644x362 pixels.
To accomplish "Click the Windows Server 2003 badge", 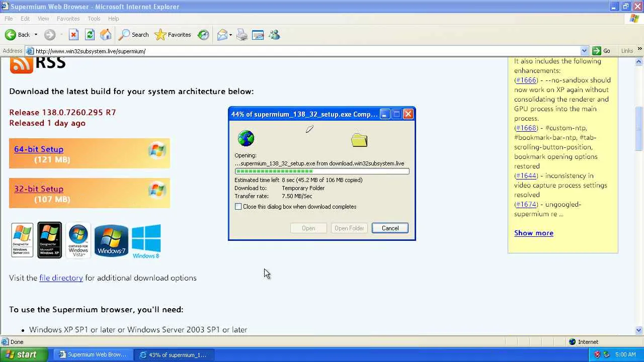I will click(22, 240).
